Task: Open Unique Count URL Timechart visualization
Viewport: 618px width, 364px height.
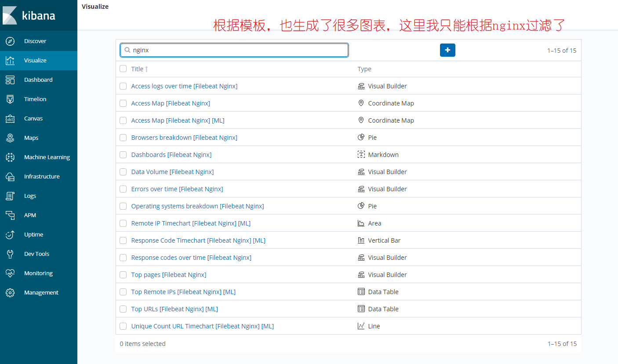Action: 202,326
